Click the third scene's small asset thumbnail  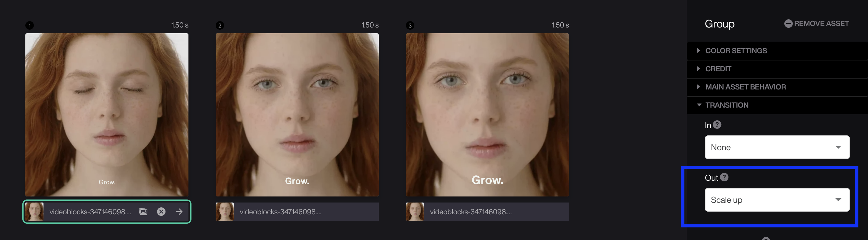coord(415,212)
